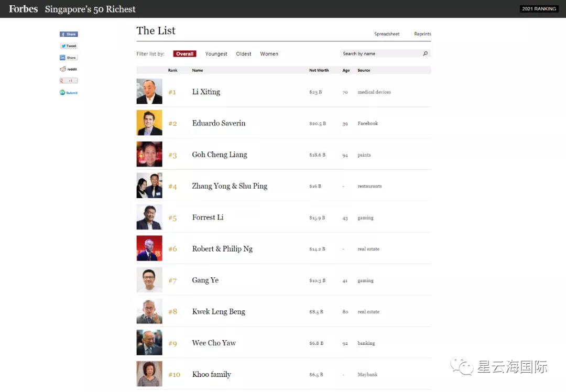
Task: Submit page with StumbleUpon icon
Action: (69, 93)
